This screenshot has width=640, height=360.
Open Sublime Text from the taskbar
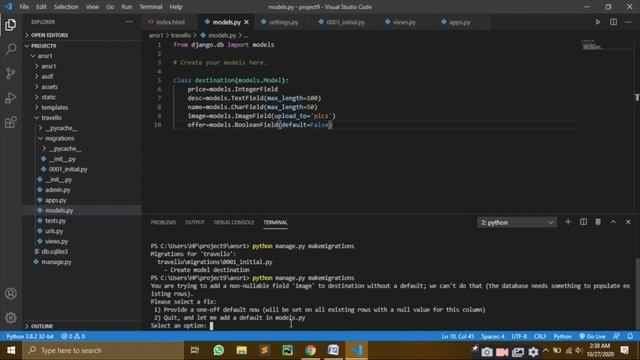pos(264,351)
